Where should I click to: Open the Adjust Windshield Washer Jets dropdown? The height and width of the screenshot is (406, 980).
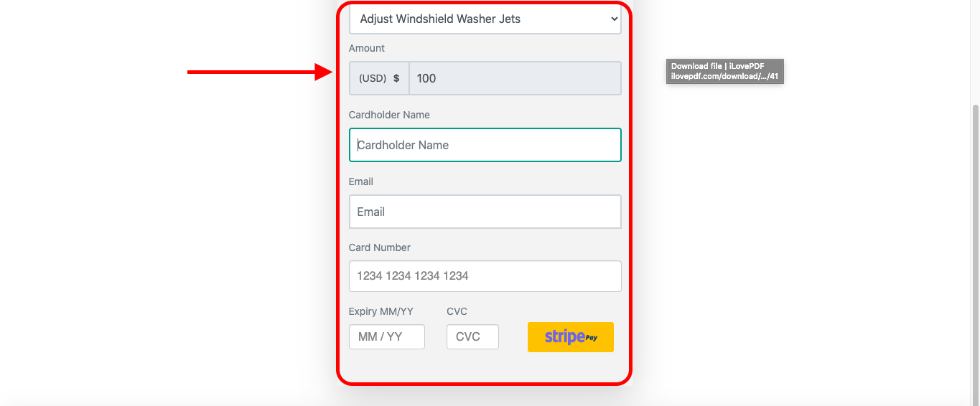point(485,19)
